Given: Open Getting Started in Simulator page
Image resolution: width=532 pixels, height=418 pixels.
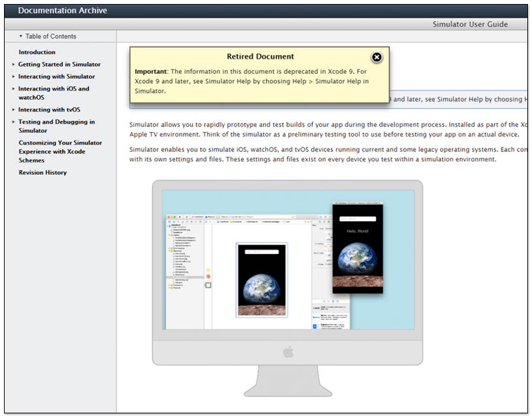Looking at the screenshot, I should click(59, 64).
